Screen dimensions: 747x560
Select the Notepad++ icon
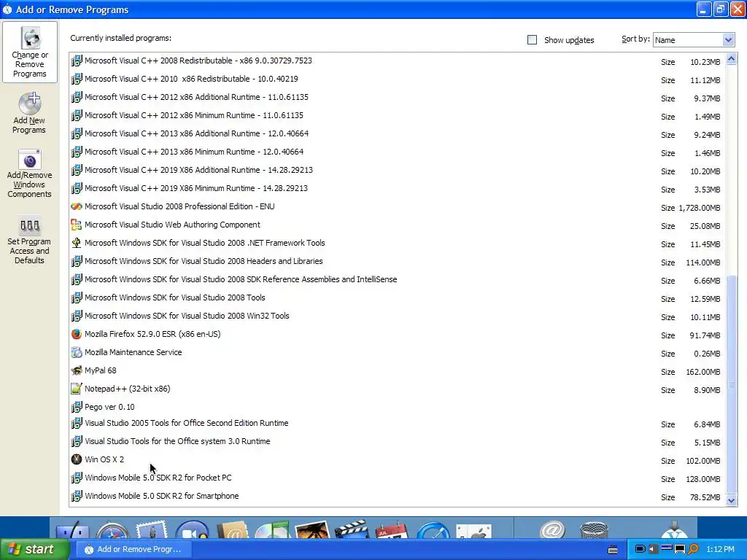[x=76, y=389]
